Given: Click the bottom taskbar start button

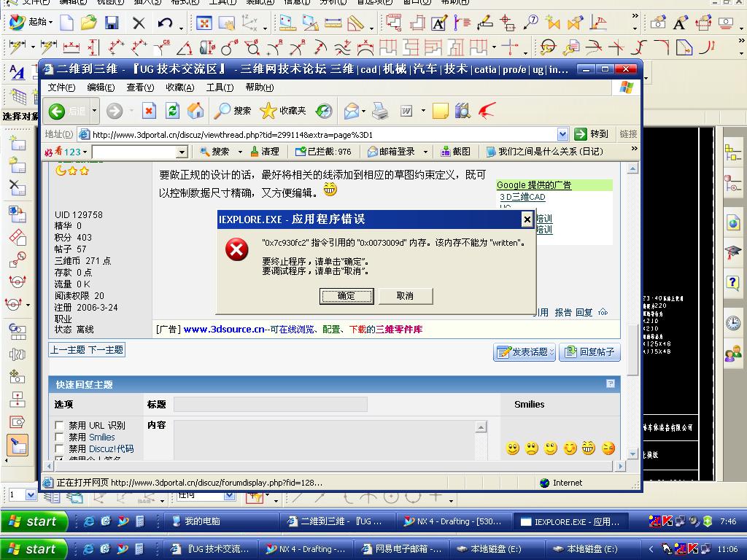Looking at the screenshot, I should (34, 549).
